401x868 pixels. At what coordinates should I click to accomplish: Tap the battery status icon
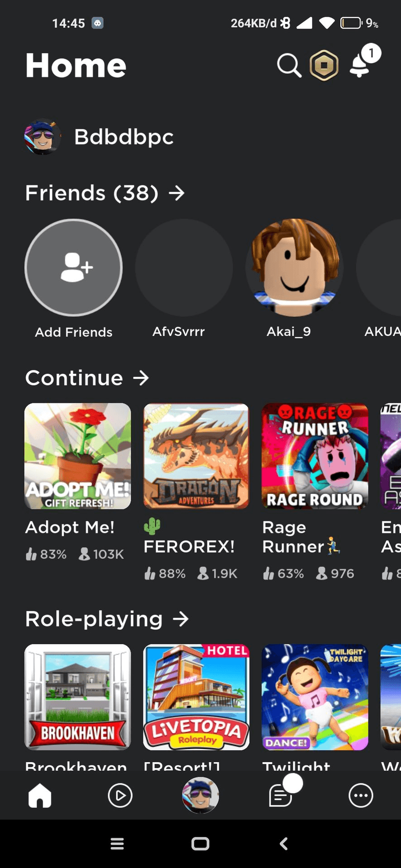click(x=351, y=23)
